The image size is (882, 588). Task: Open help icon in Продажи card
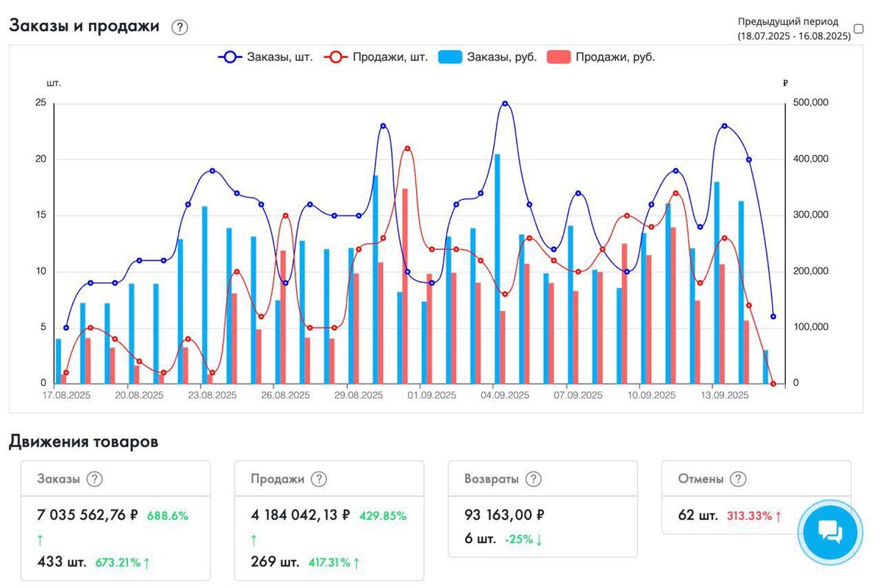(x=318, y=479)
